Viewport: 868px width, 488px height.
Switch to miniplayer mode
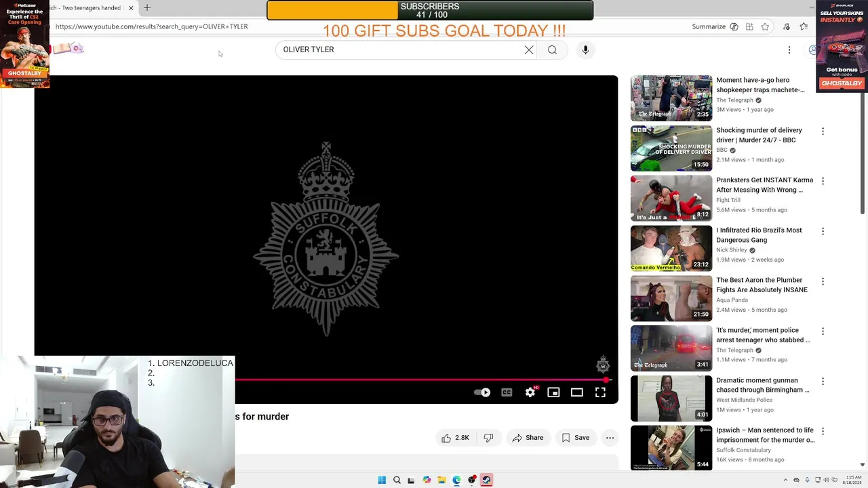pos(553,392)
